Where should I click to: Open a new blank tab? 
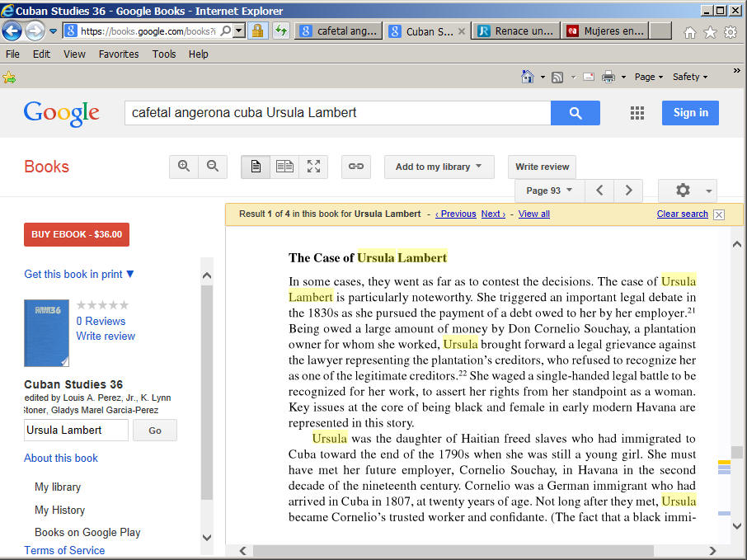click(660, 31)
